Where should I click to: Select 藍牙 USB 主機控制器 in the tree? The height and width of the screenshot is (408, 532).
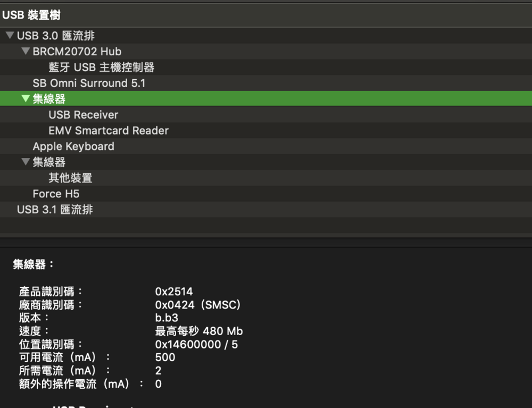pos(101,68)
